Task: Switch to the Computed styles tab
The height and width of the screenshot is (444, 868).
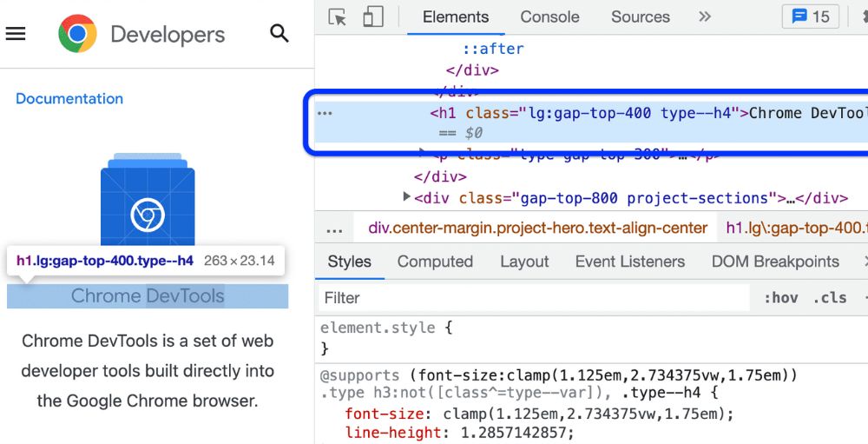Action: [x=435, y=262]
